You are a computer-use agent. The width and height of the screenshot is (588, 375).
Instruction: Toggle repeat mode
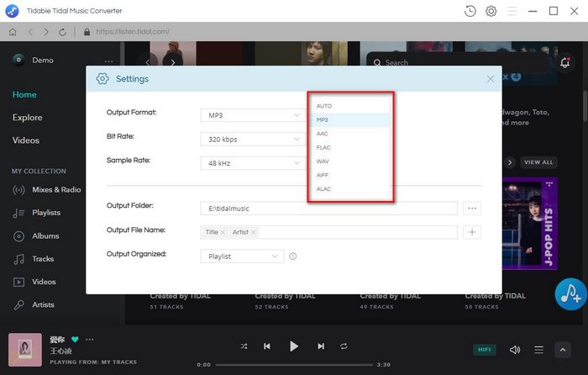[x=344, y=346]
